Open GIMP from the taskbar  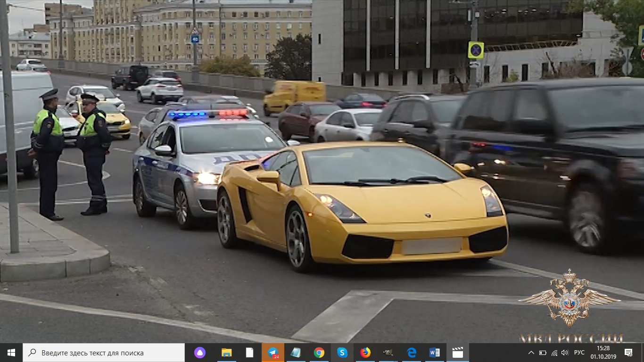pos(388,353)
